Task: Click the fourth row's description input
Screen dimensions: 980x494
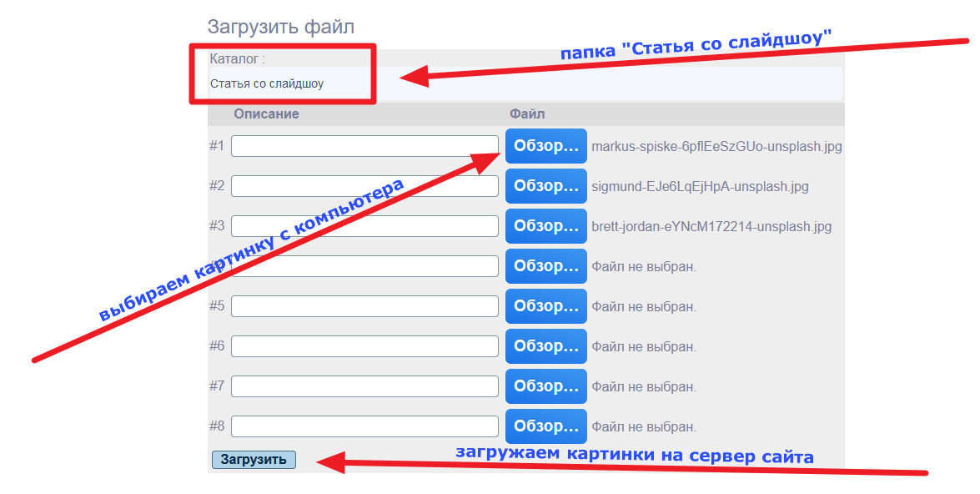Action: (364, 266)
